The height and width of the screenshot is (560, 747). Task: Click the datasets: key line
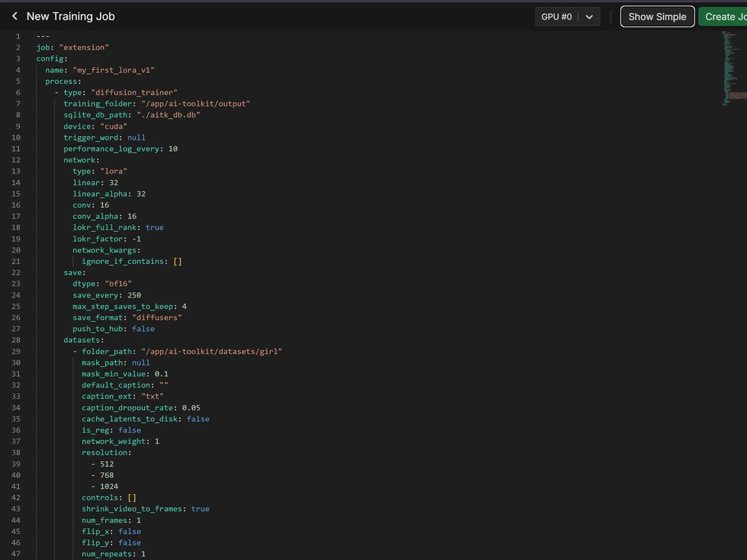(x=84, y=340)
